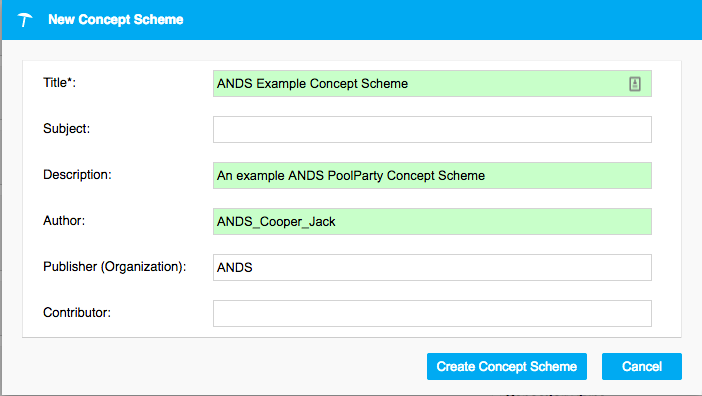Select the Publisher field containing ANDS
Screen dimensions: 702x396
(x=432, y=268)
